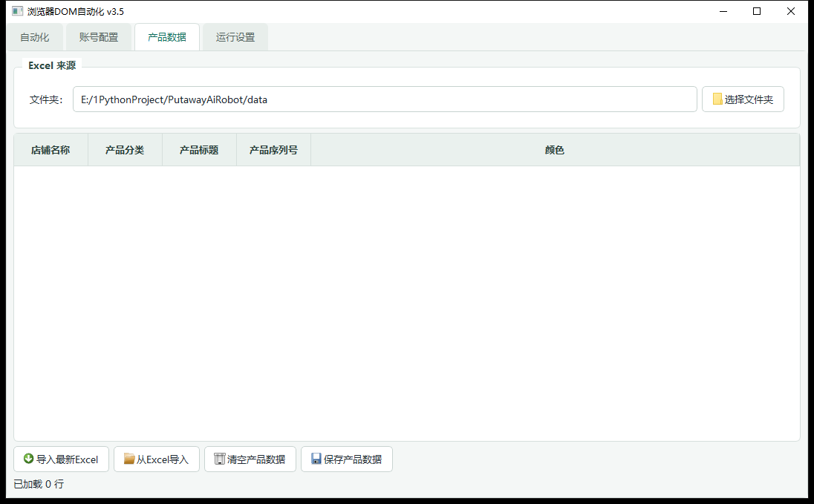Open the 账号配置 tab
The image size is (814, 504).
[x=99, y=37]
